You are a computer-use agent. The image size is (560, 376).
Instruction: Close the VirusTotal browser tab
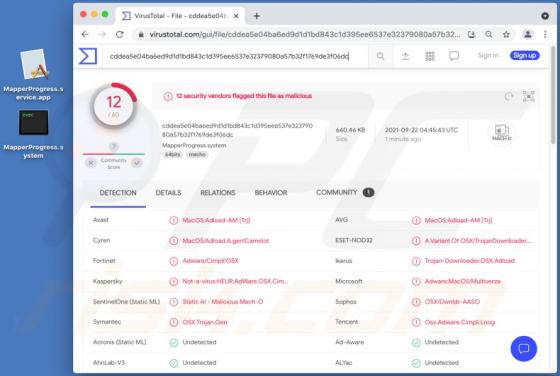pos(236,16)
